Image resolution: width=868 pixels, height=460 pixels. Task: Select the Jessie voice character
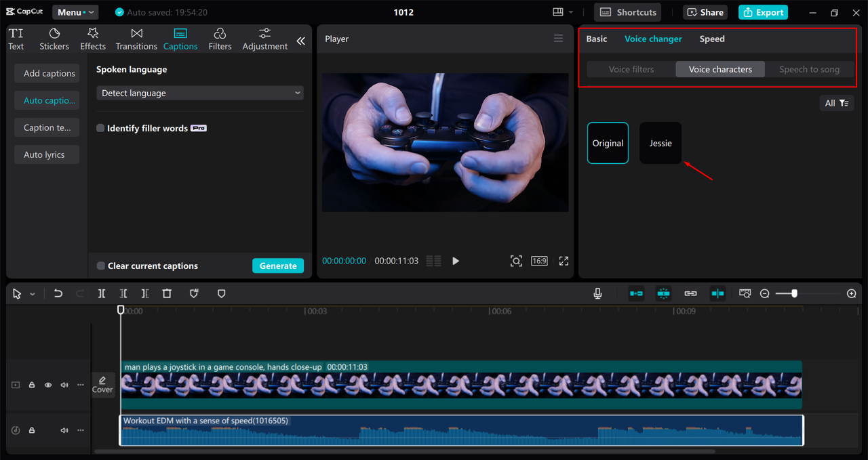click(660, 143)
